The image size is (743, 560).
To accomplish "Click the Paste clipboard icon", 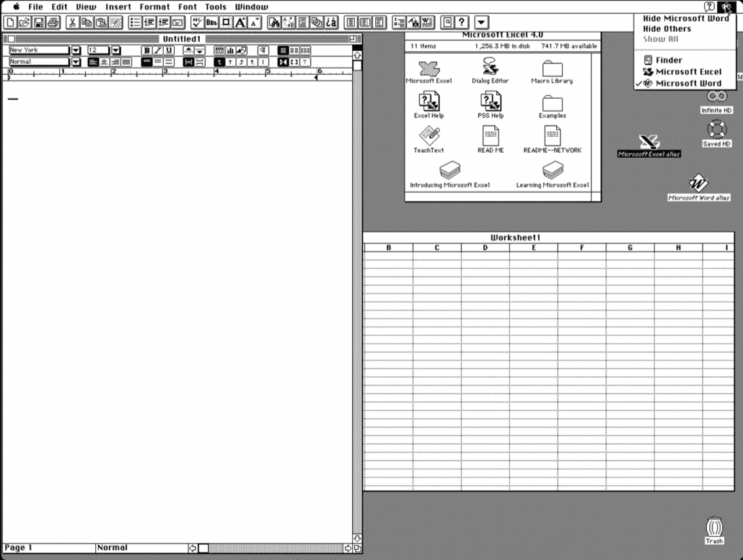I will pyautogui.click(x=101, y=22).
